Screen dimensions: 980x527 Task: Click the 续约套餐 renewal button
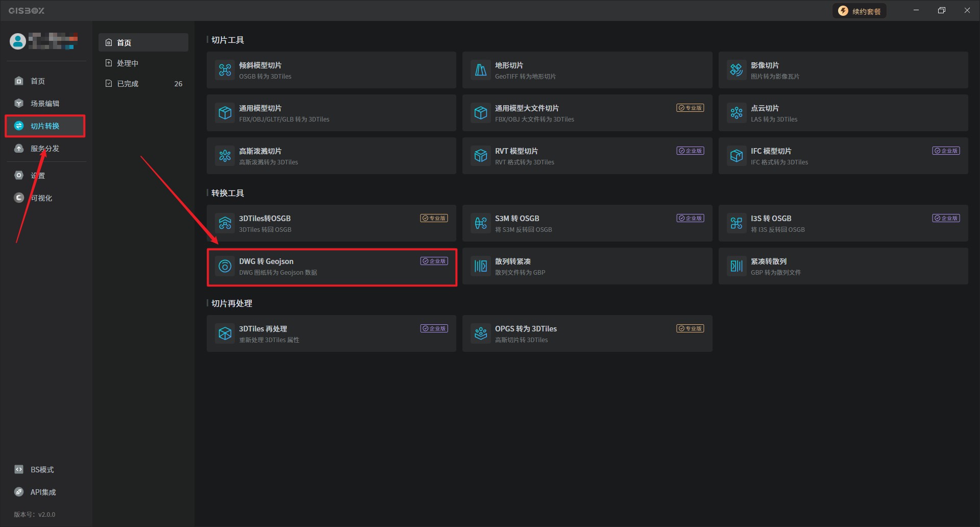(860, 11)
